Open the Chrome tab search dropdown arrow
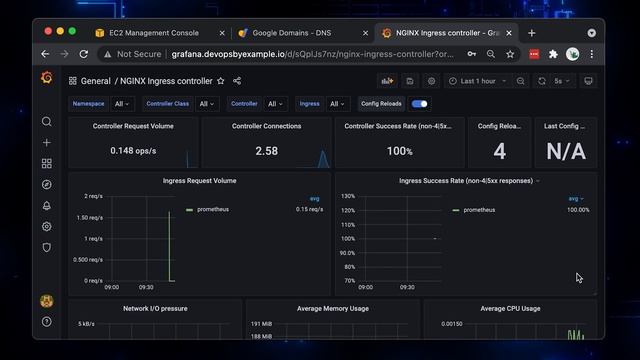 tap(591, 33)
